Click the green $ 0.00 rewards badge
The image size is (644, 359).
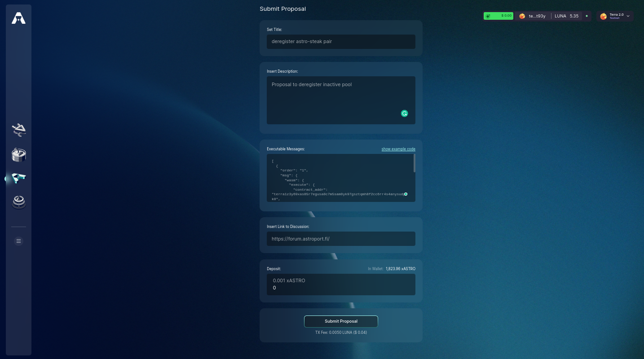pyautogui.click(x=498, y=16)
